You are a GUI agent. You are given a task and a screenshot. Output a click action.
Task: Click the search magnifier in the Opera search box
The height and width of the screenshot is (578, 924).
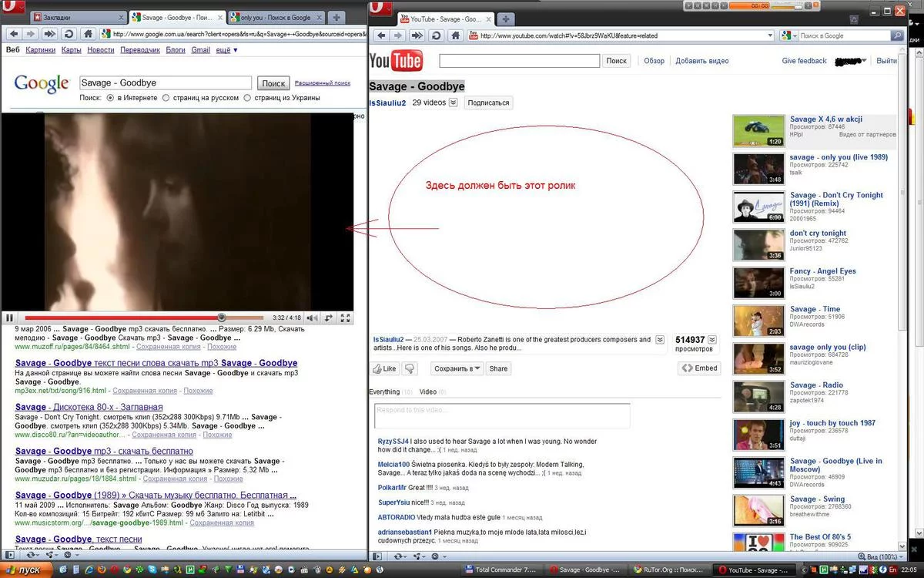coord(898,35)
